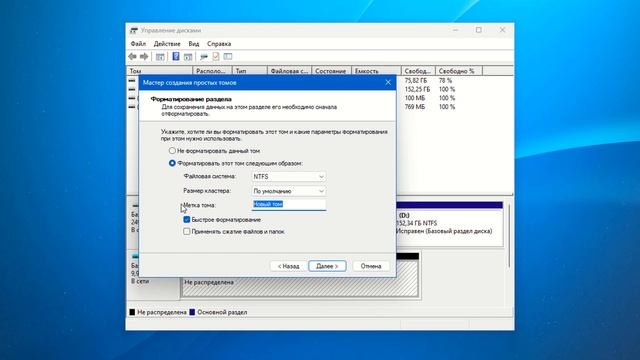Viewport: 640px width, 360px height.
Task: Click the free space value '769 МБ'
Action: [415, 107]
